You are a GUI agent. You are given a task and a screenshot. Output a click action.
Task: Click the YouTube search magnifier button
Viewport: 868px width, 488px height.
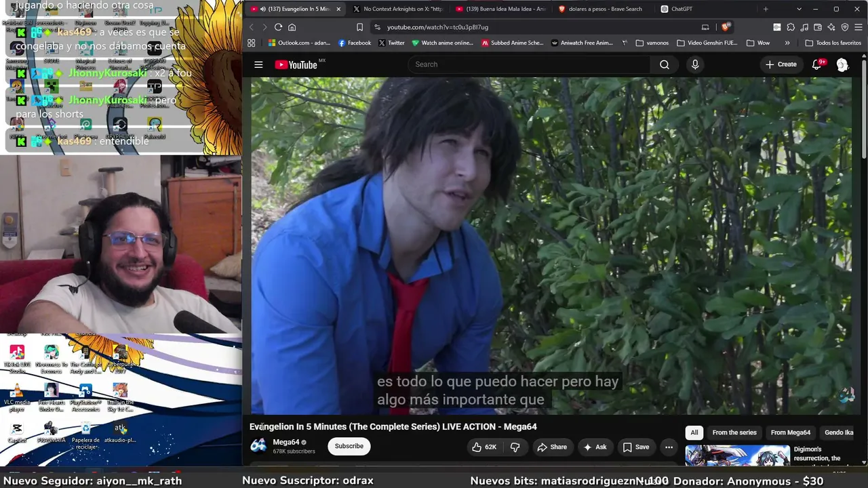click(x=665, y=64)
